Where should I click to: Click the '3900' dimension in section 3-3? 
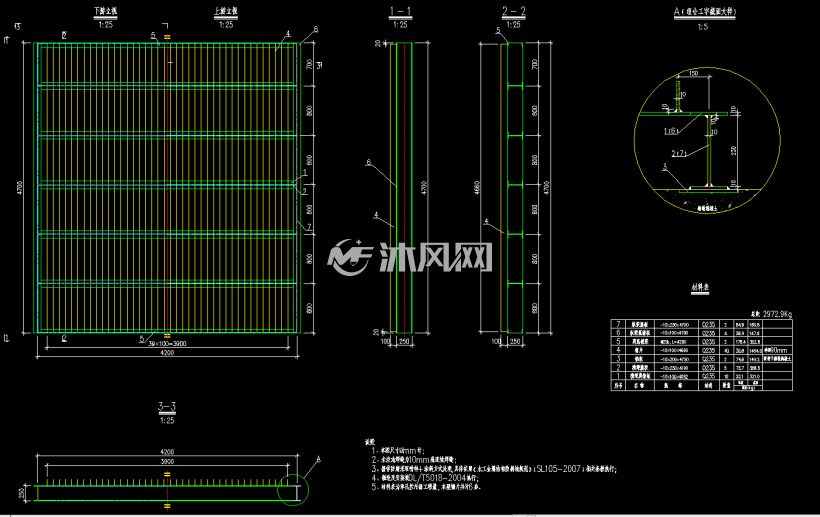point(167,462)
